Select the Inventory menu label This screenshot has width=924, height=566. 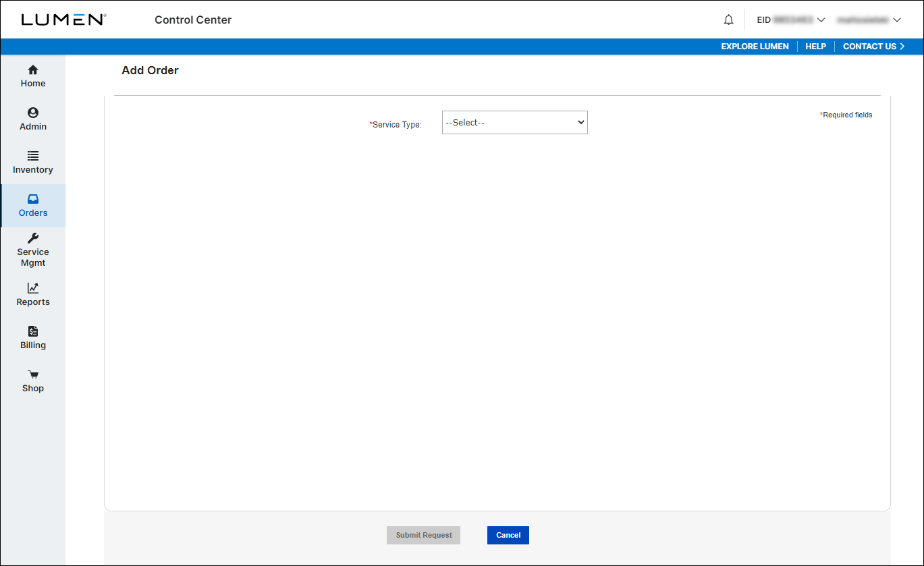(33, 170)
